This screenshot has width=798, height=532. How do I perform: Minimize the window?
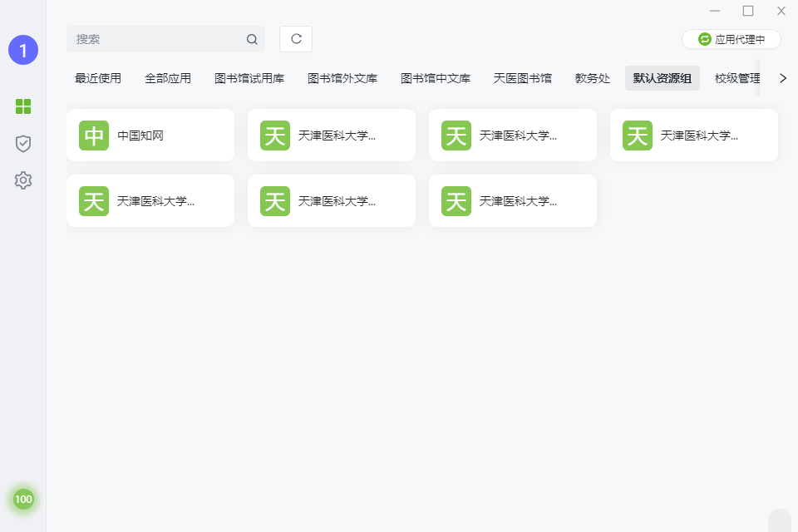click(715, 11)
